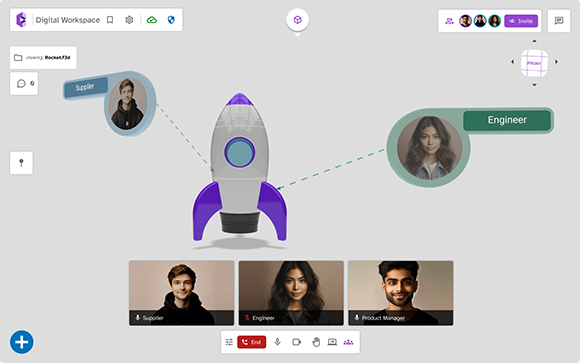Click the third participant avatar at top
This screenshot has height=363, width=580.
(495, 21)
